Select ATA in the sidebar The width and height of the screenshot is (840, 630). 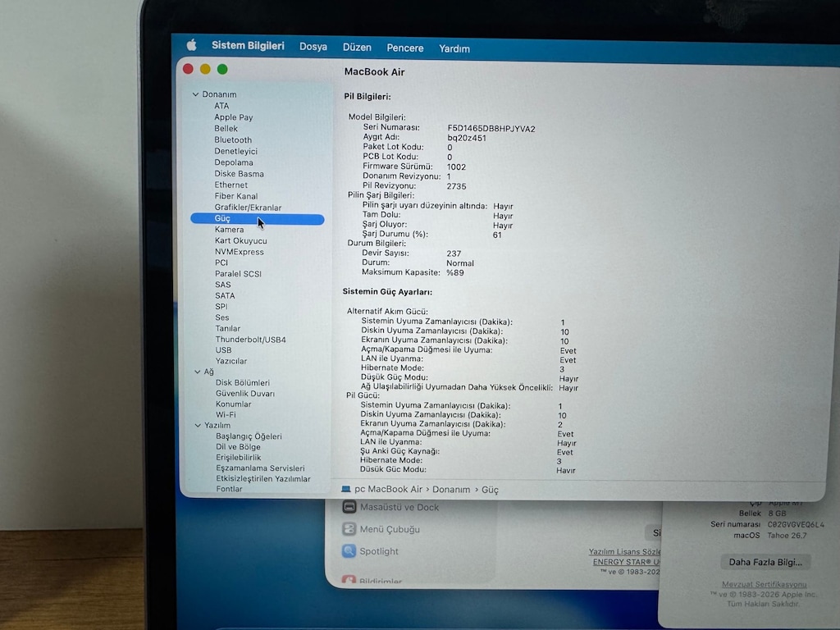click(x=221, y=106)
